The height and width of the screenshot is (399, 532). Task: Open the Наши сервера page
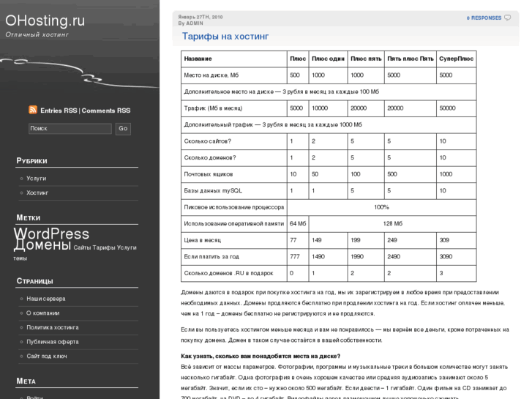[46, 299]
